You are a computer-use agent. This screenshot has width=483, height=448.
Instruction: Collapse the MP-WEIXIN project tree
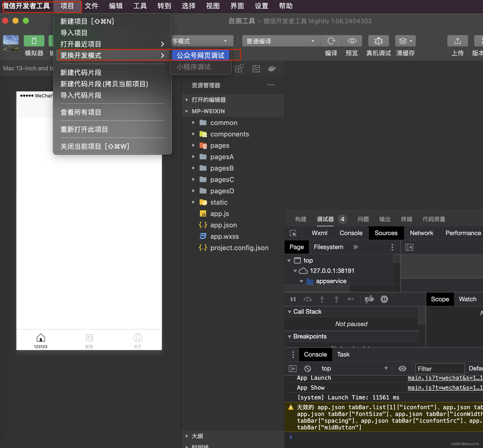(x=187, y=111)
